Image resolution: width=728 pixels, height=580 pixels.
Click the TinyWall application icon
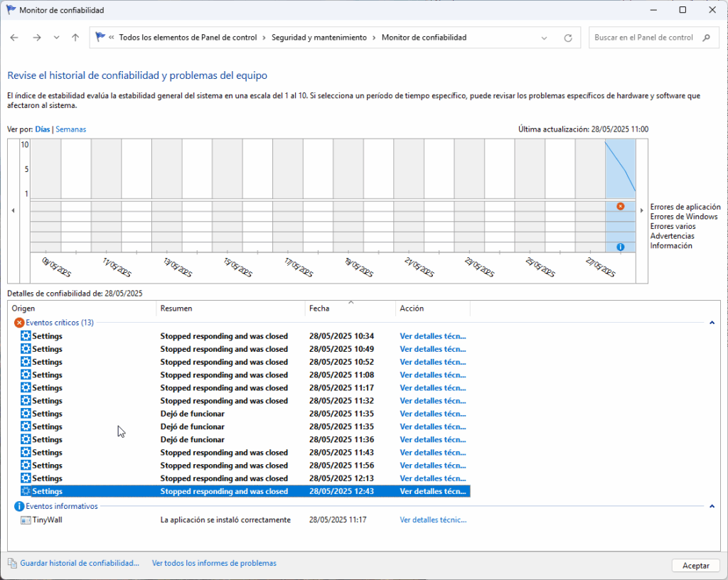[x=26, y=520]
